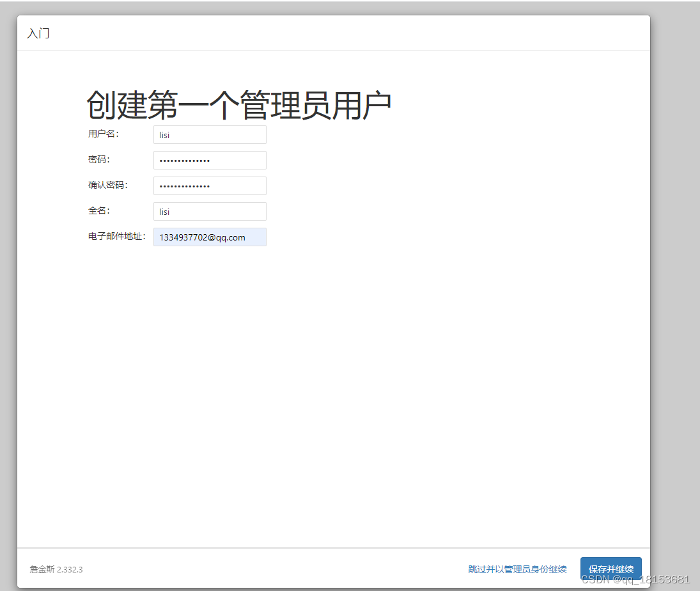Click the 用户名 label

click(x=103, y=134)
